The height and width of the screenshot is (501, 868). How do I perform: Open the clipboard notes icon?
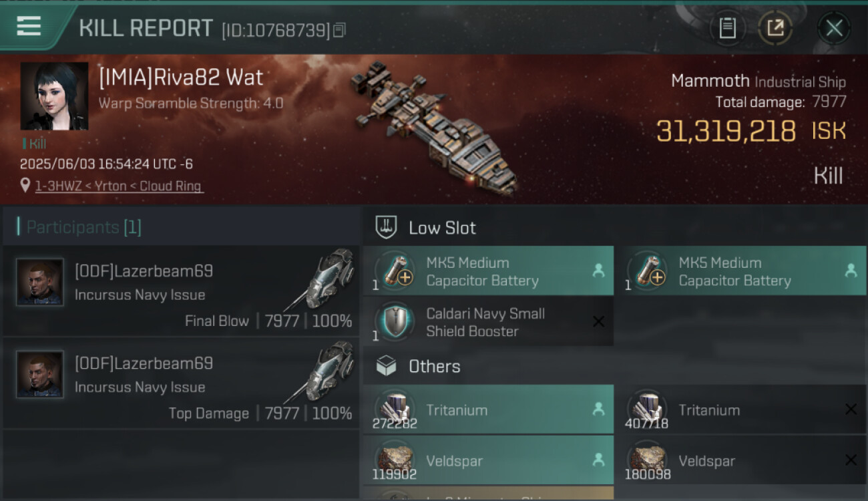[727, 28]
